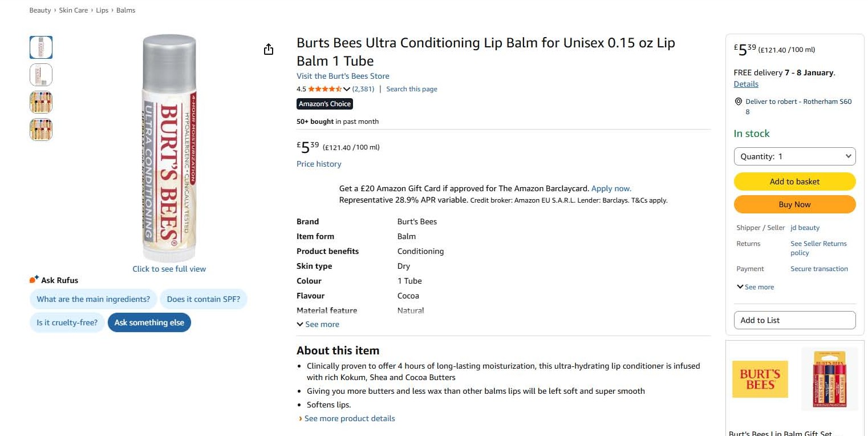This screenshot has height=436, width=868.
Task: View the fourth lip balm assortment thumbnail
Action: (x=41, y=130)
